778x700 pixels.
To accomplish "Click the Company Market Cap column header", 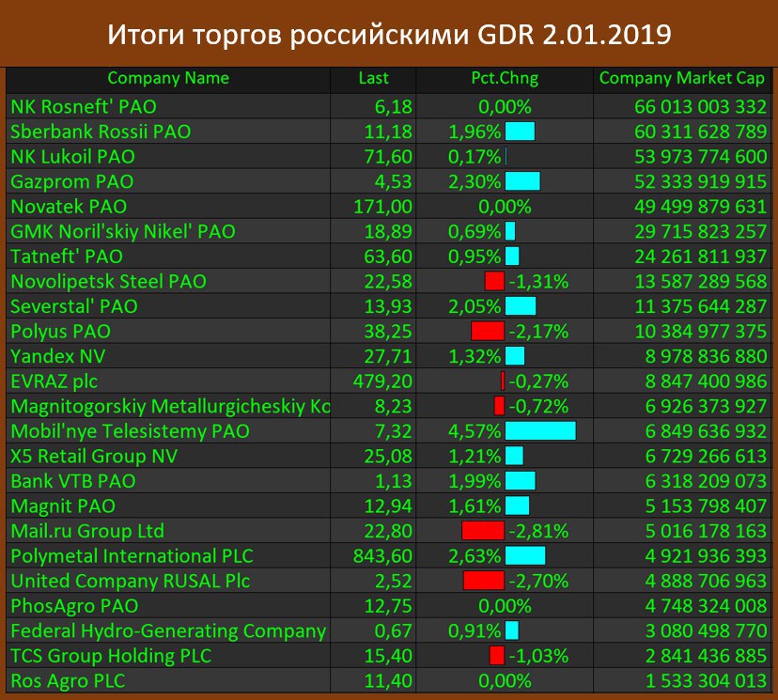I will (682, 78).
